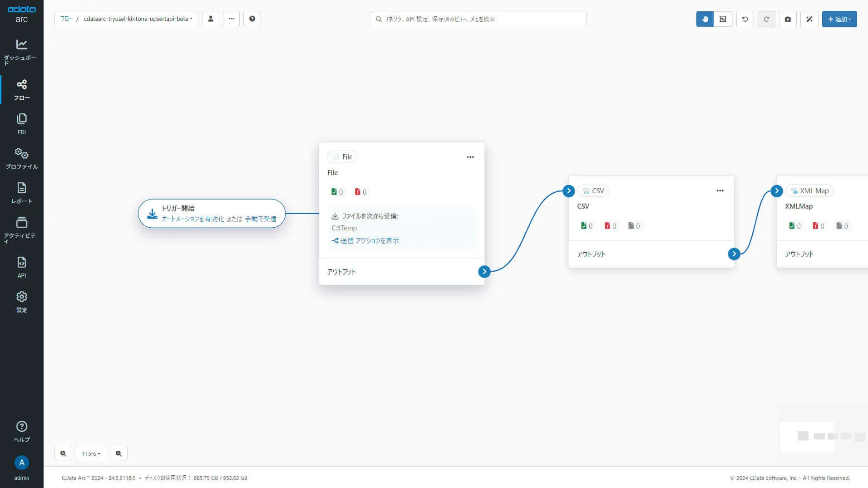This screenshot has height=488, width=868.
Task: Click the question mark help button in toolbar
Action: (252, 19)
